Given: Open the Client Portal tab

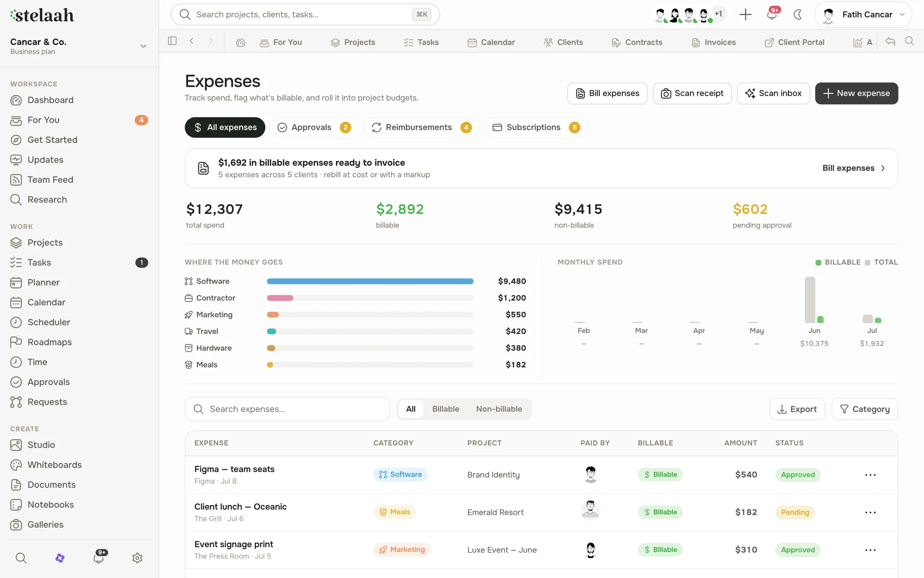Looking at the screenshot, I should click(x=794, y=43).
